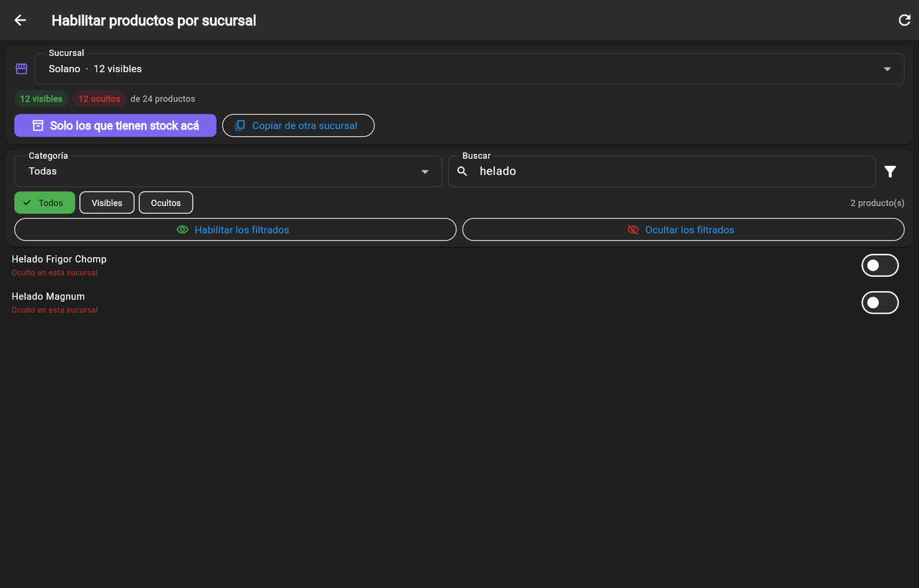
Task: Click the magnifier icon in Buscar
Action: (x=463, y=171)
